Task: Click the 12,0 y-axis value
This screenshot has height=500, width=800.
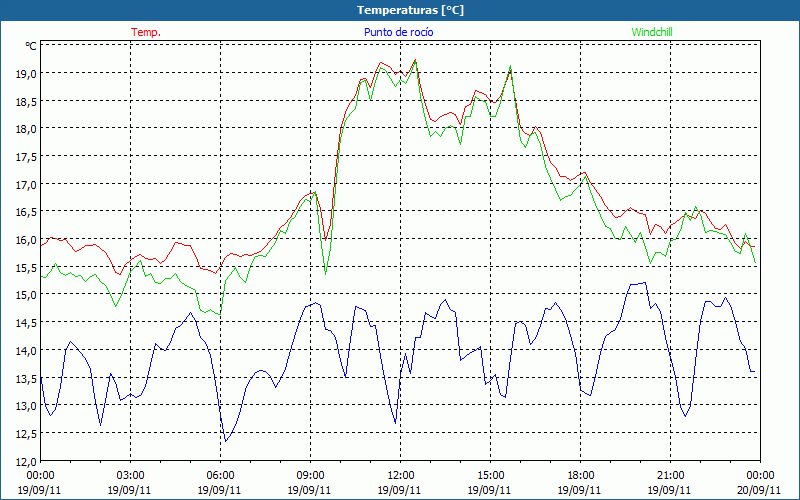Action: [27, 462]
